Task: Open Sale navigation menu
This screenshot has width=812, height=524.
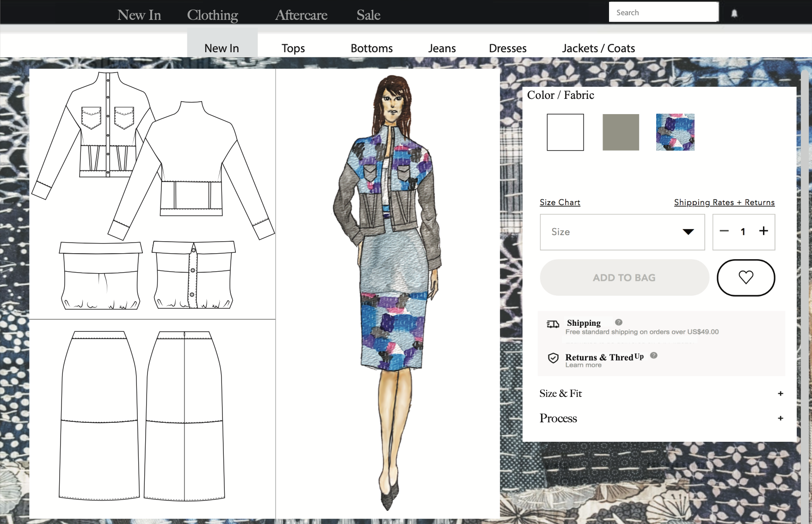Action: (369, 15)
